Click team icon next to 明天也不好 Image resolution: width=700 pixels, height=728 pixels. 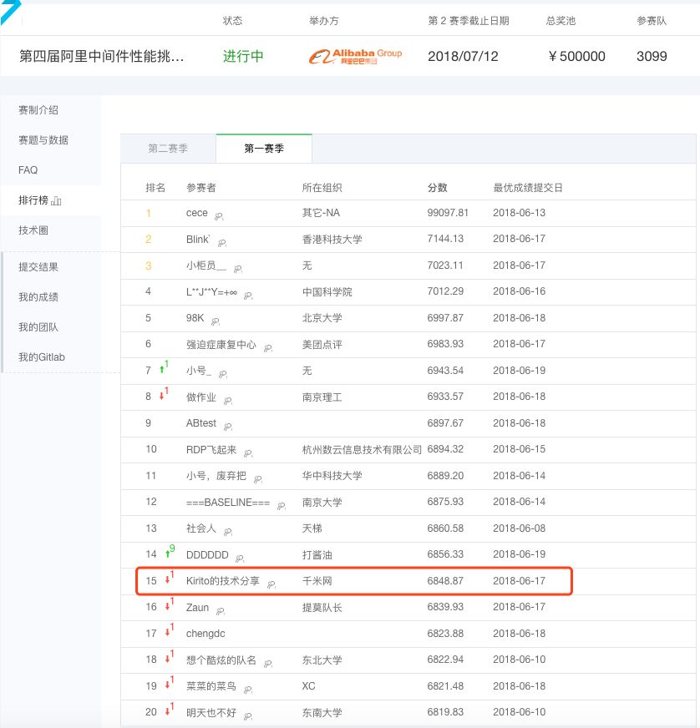pyautogui.click(x=248, y=716)
